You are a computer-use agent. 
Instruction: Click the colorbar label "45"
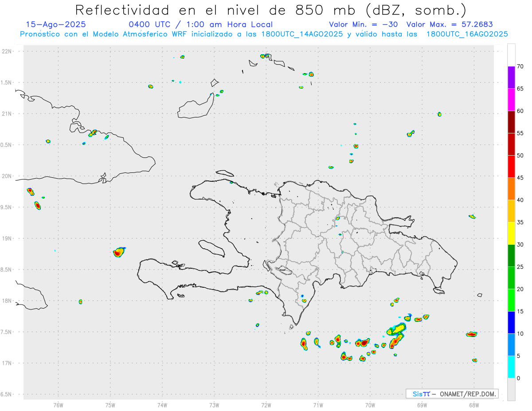tap(520, 178)
